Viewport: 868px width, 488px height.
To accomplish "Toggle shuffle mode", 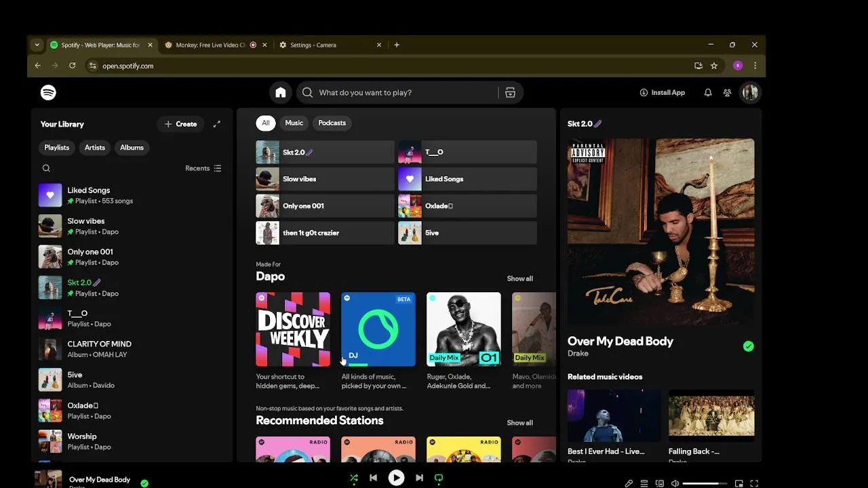I will point(353,478).
